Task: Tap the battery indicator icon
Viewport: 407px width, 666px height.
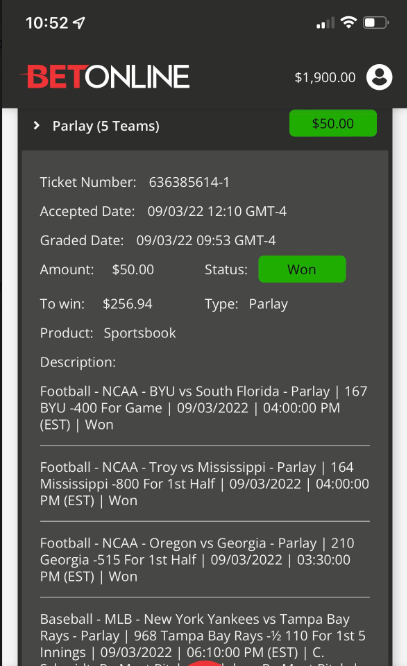Action: pyautogui.click(x=376, y=23)
